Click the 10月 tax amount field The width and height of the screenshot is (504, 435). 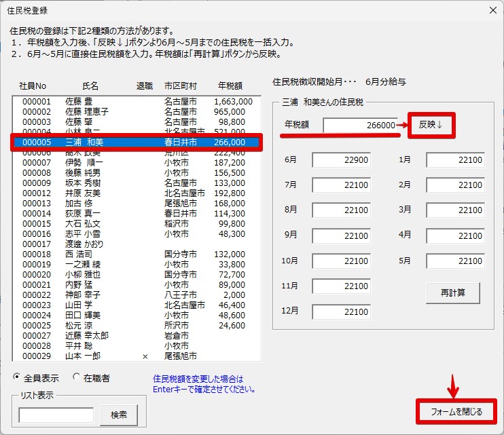tap(342, 261)
